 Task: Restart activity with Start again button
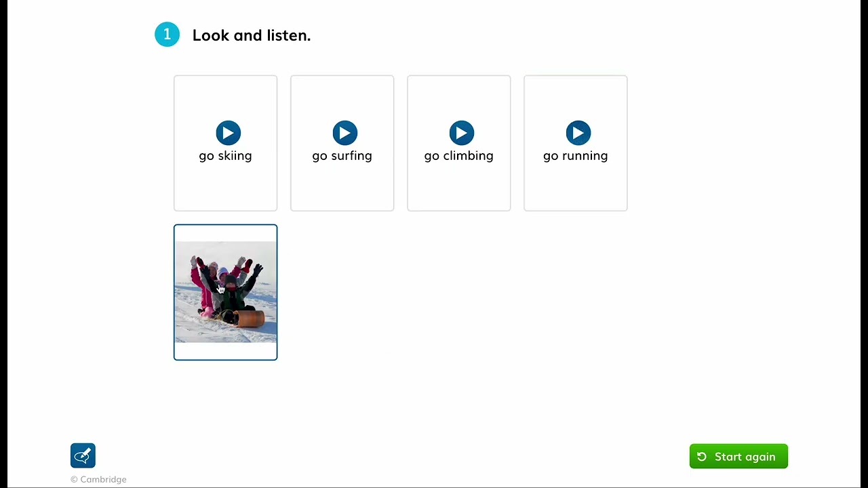point(738,456)
